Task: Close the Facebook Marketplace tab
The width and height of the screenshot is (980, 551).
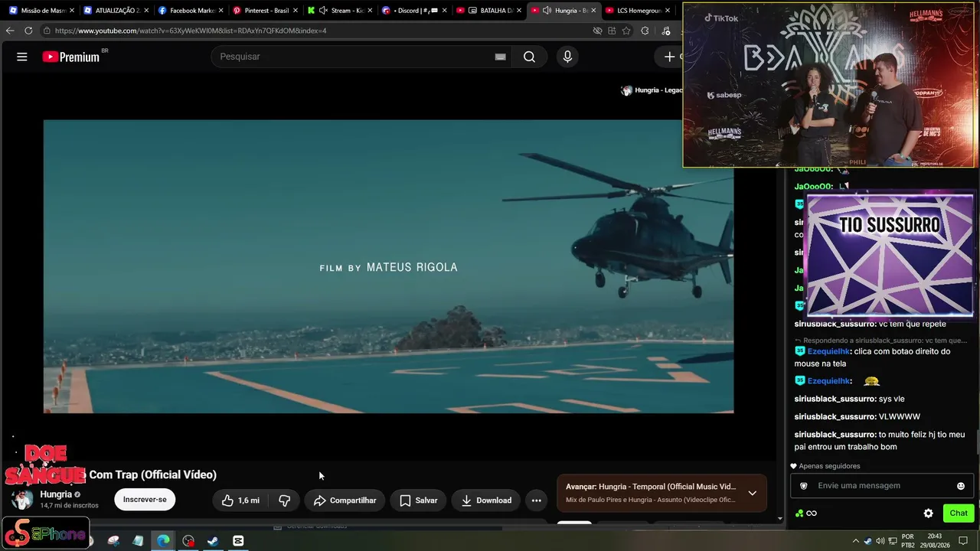Action: click(220, 11)
